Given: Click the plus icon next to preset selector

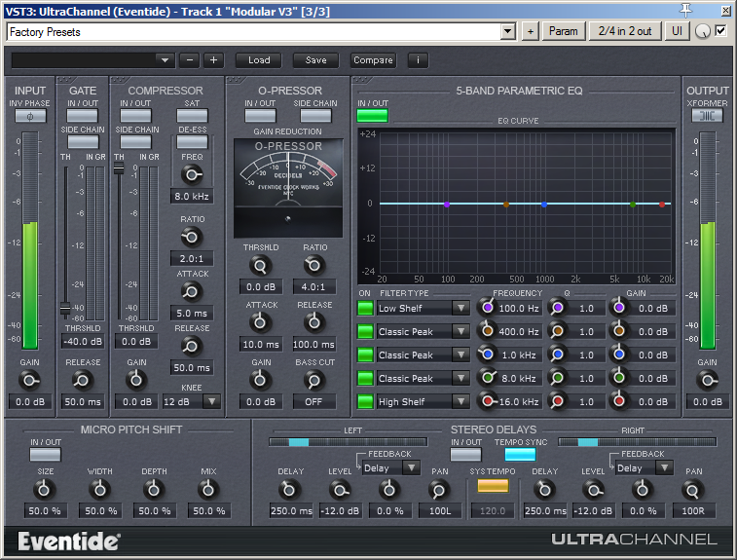Looking at the screenshot, I should coord(214,60).
